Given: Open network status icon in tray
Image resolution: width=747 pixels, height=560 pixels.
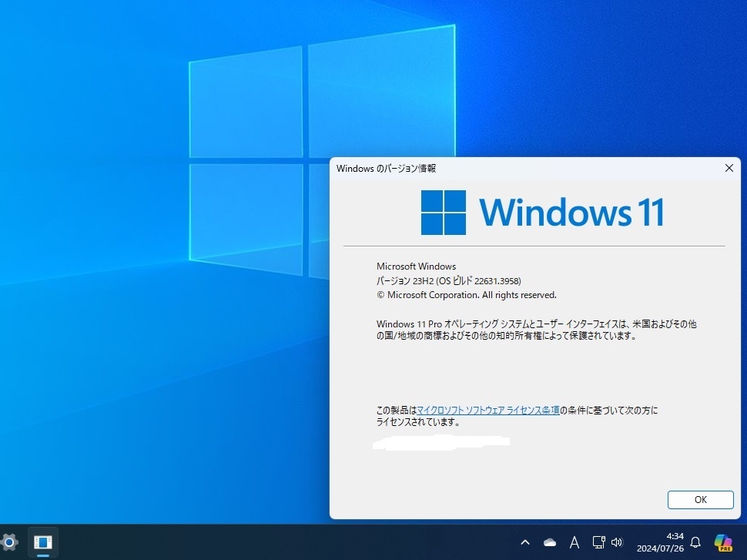Looking at the screenshot, I should [x=598, y=542].
